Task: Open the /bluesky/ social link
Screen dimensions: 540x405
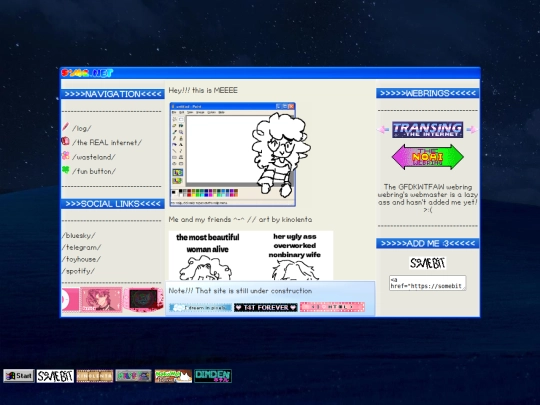Action: point(79,236)
